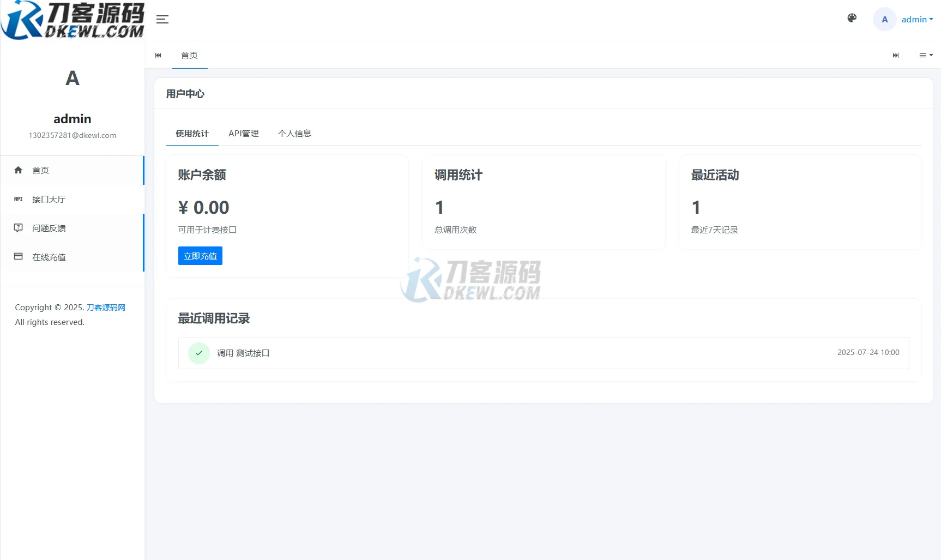The height and width of the screenshot is (560, 941).
Task: Click the 问题反馈 feedback icon in the sidebar
Action: click(18, 228)
